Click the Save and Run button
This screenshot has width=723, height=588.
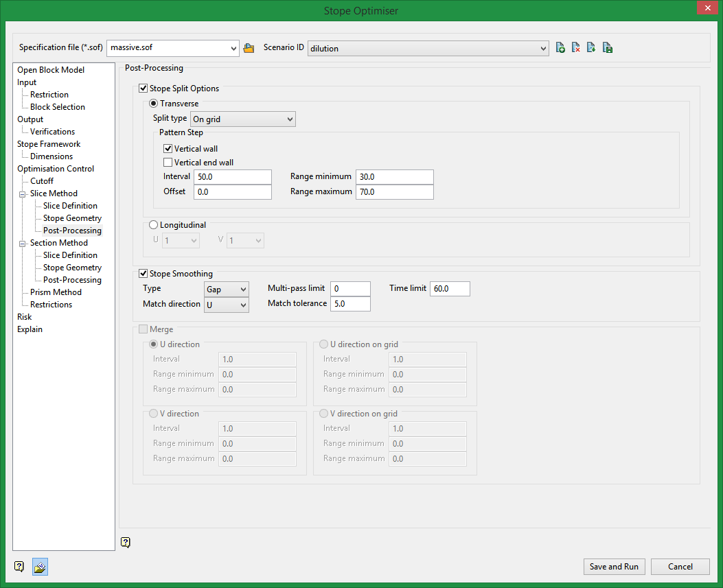614,567
